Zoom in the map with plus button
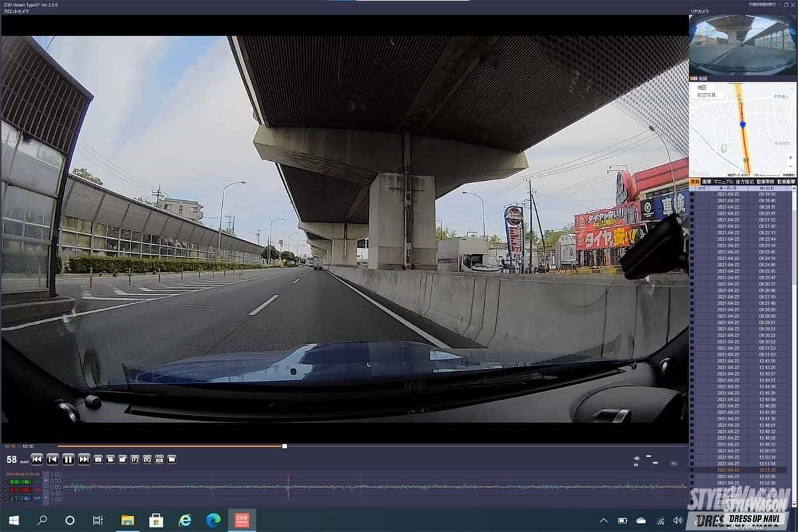This screenshot has height=532, width=798. 790,158
